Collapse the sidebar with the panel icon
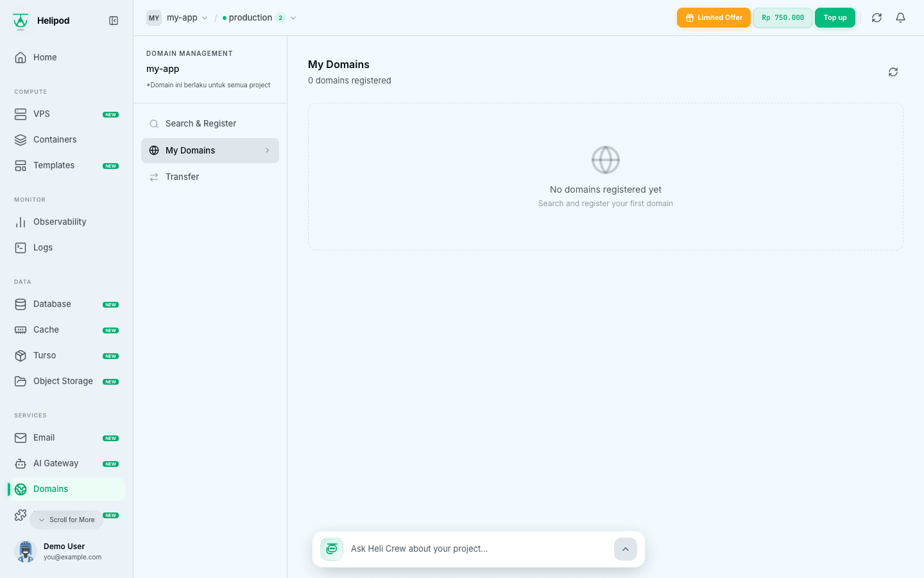Viewport: 924px width, 578px height. (114, 21)
